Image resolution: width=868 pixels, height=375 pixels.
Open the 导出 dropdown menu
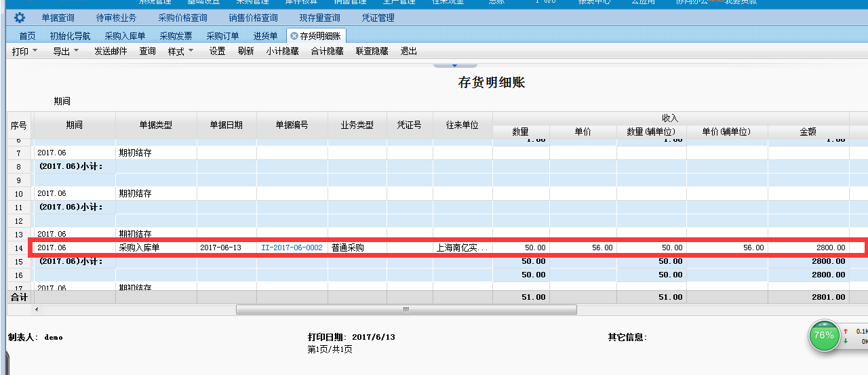pos(66,52)
